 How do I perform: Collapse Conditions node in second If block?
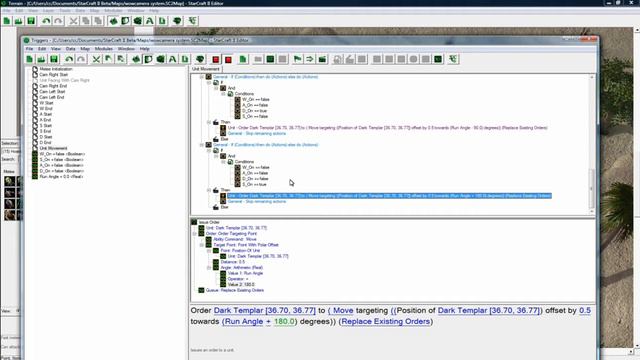(224, 162)
